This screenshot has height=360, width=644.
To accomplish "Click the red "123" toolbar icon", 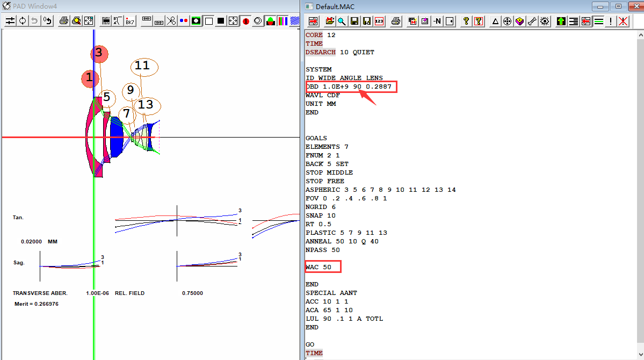I will 379,21.
